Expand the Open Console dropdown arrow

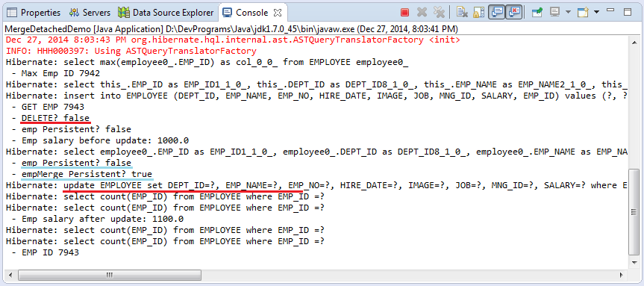coord(596,12)
